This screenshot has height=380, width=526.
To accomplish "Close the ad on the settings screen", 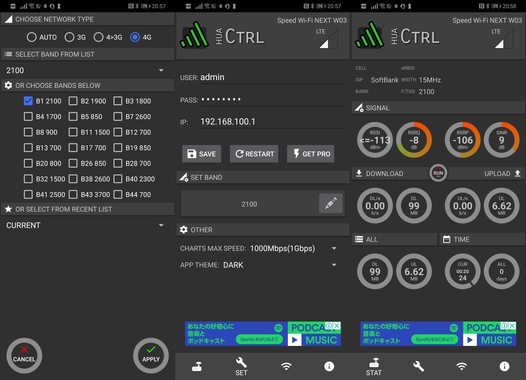I will pos(337,325).
